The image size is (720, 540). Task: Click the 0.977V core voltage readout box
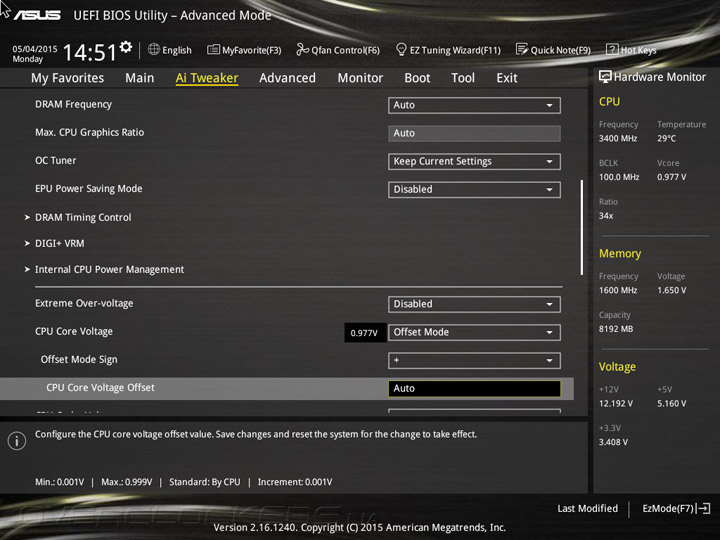(x=365, y=332)
